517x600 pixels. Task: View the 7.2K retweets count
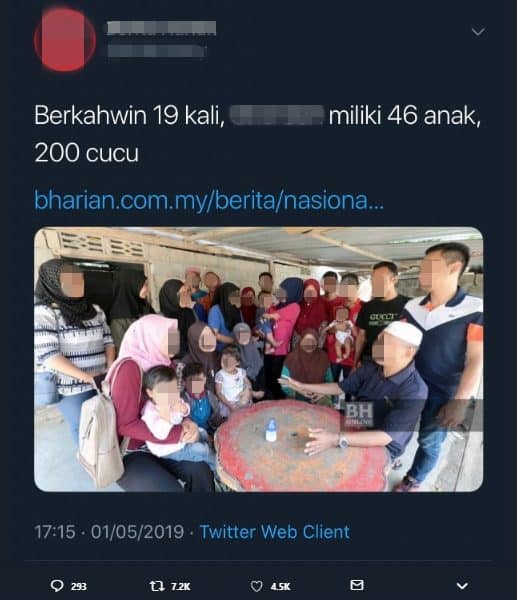tap(180, 586)
